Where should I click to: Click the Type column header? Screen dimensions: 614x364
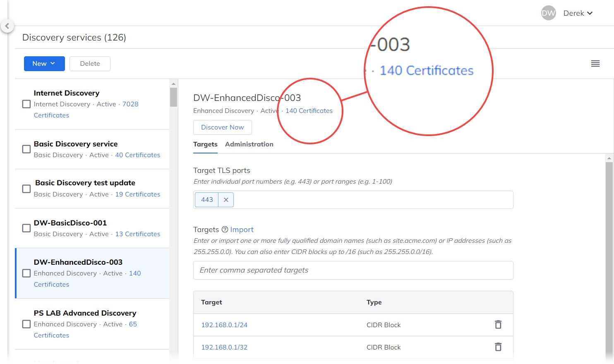tap(374, 302)
